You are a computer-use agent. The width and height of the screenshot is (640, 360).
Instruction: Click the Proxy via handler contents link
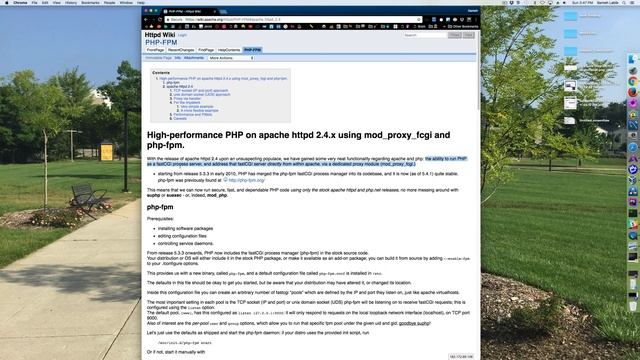tap(187, 98)
